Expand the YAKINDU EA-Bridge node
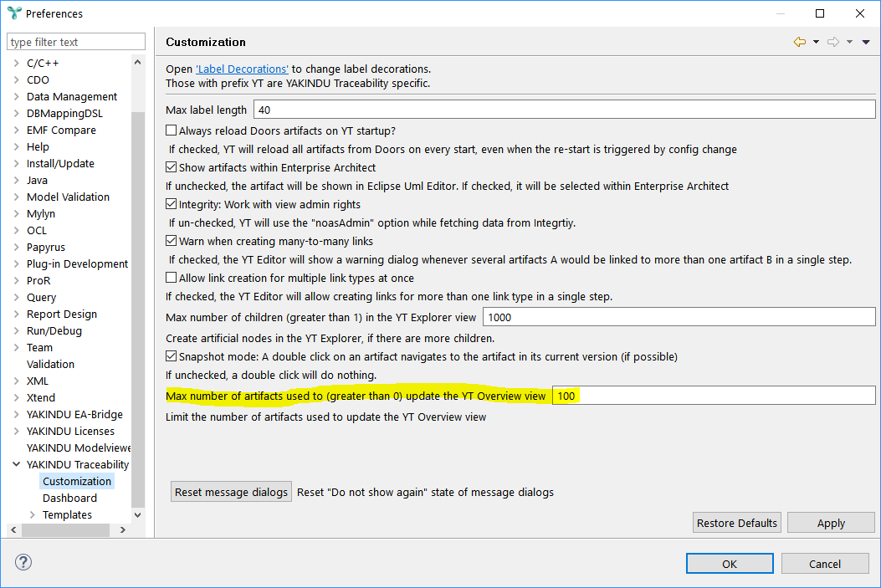Viewport: 881px width, 588px height. pyautogui.click(x=16, y=415)
